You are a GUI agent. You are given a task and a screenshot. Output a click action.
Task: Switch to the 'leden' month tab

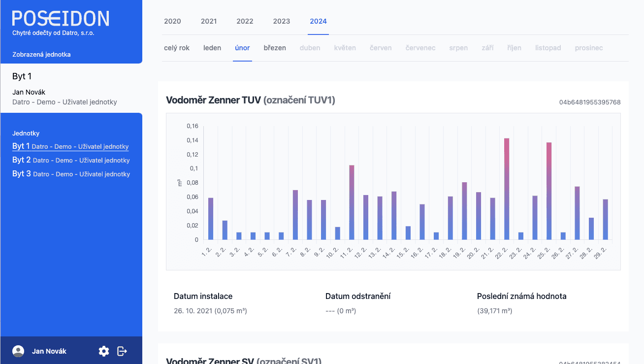pyautogui.click(x=212, y=48)
